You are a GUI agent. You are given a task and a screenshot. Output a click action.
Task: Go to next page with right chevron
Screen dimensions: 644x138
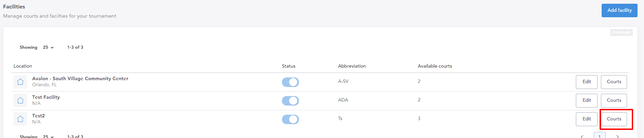pyautogui.click(x=618, y=136)
